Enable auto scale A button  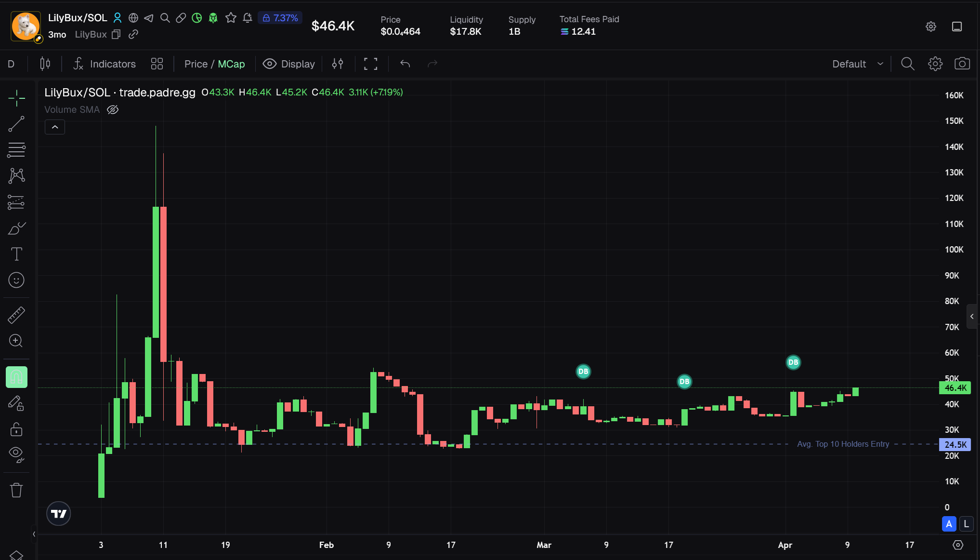click(x=948, y=524)
